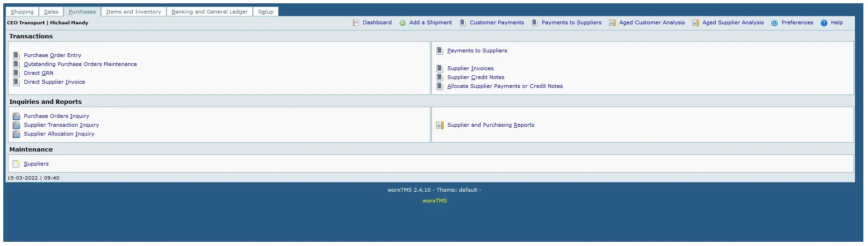Open the Dashboard link

tap(377, 22)
